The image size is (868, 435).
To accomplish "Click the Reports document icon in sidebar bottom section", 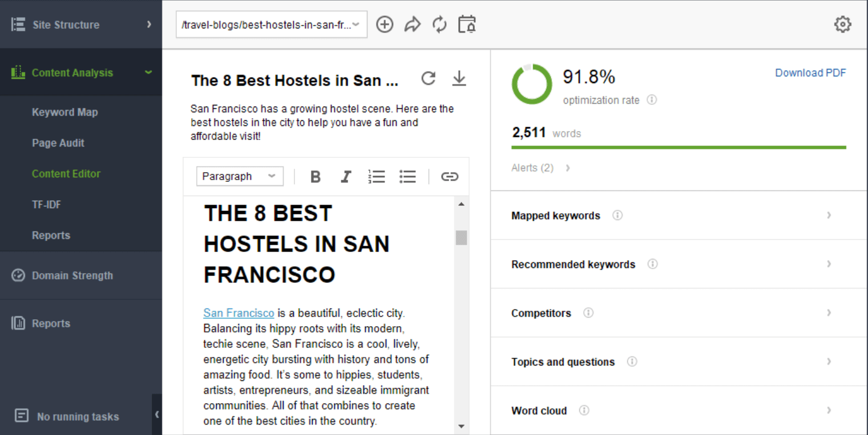I will click(18, 323).
